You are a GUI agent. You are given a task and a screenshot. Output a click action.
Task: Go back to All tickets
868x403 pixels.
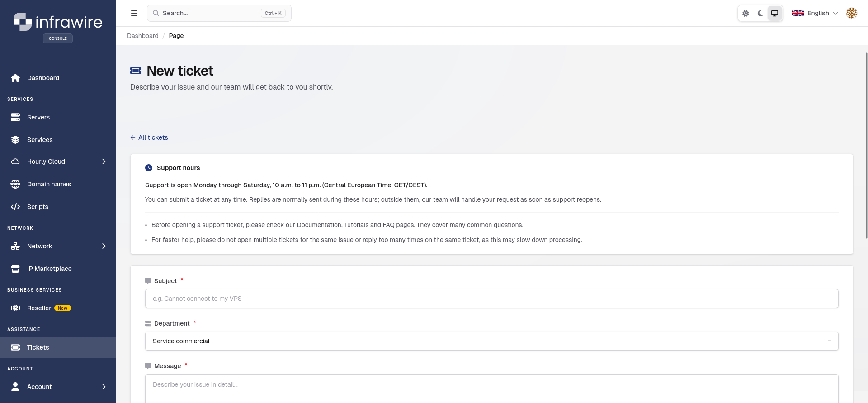pyautogui.click(x=149, y=137)
